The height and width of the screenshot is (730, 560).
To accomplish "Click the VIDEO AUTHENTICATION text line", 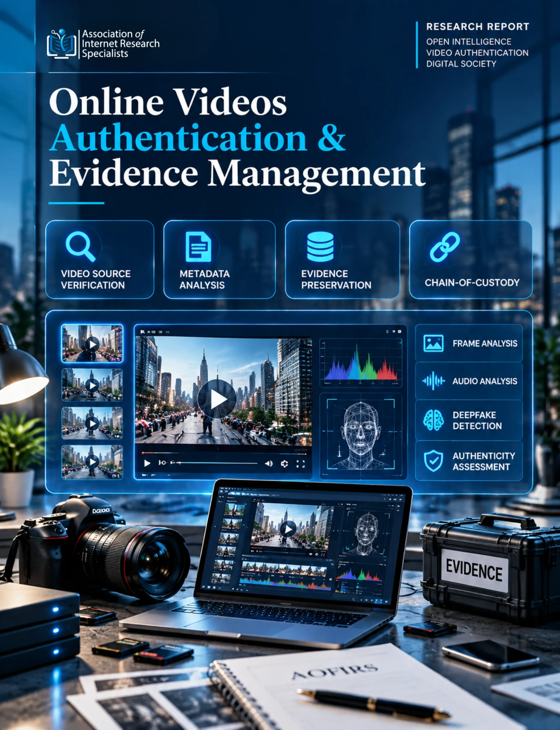I will [477, 53].
